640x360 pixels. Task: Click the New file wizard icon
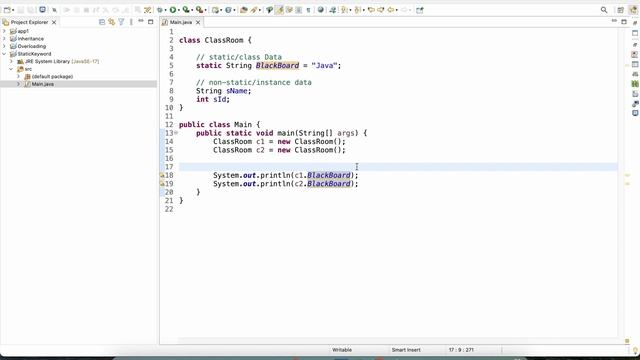[7, 10]
